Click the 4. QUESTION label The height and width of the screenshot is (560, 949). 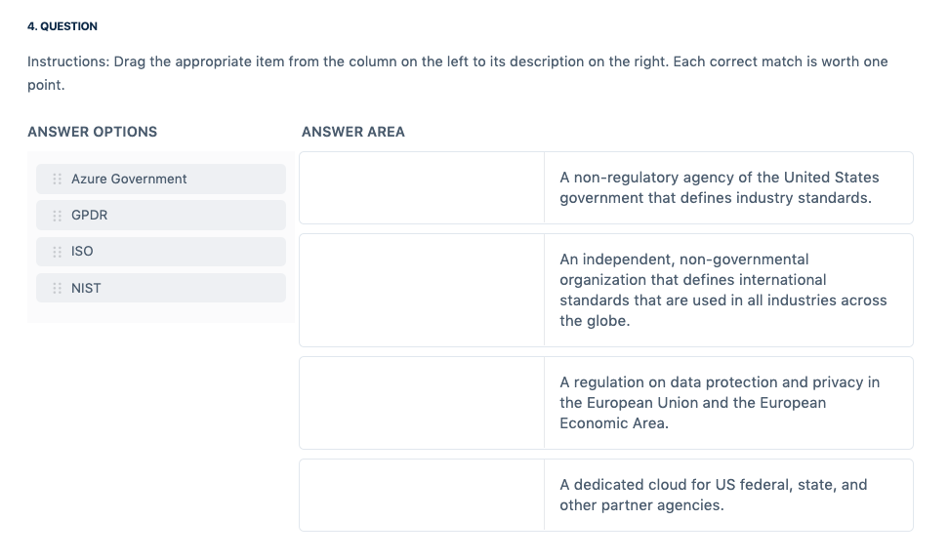[x=62, y=26]
